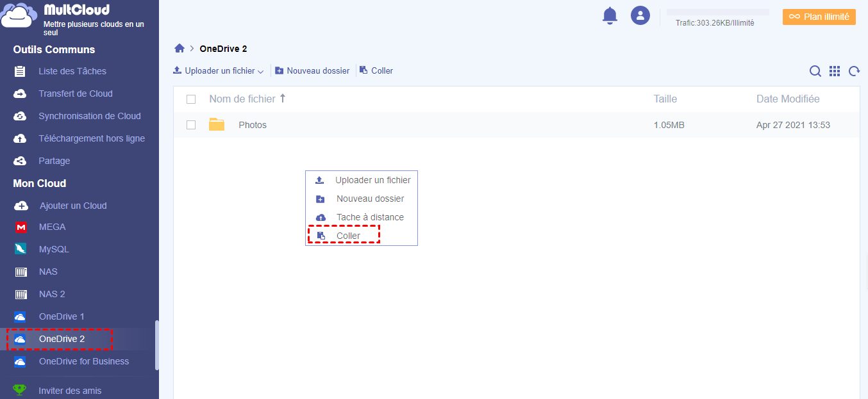Click the NAS icon in sidebar
The height and width of the screenshot is (399, 868).
pos(21,272)
